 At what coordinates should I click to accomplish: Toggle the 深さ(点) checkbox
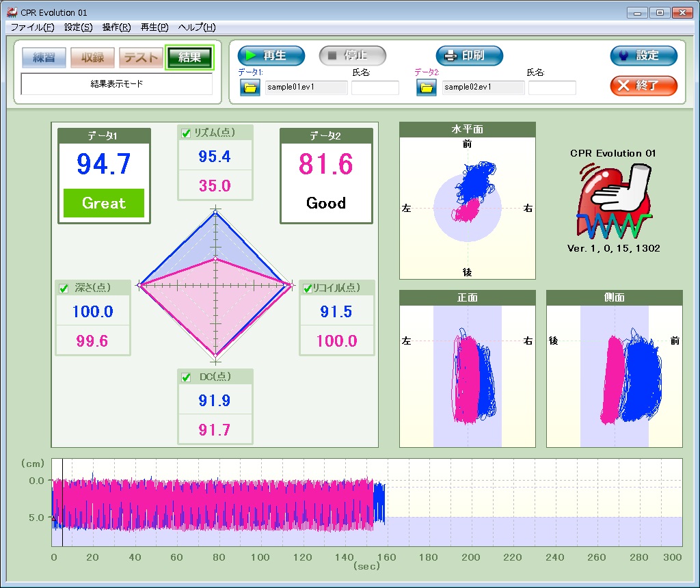64,288
